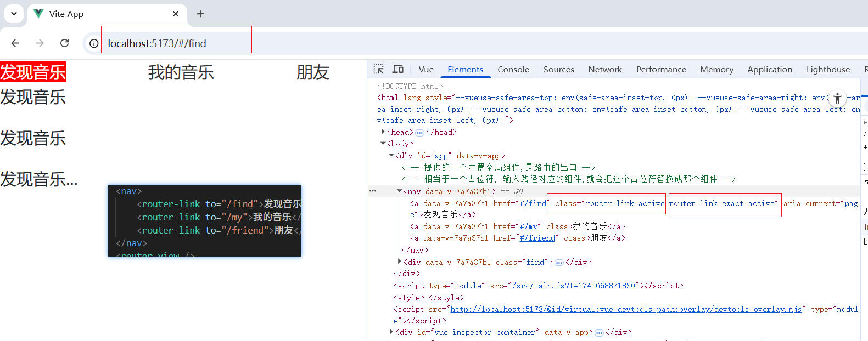The width and height of the screenshot is (868, 341).
Task: Click the head node ellipsis badge
Action: [x=419, y=133]
